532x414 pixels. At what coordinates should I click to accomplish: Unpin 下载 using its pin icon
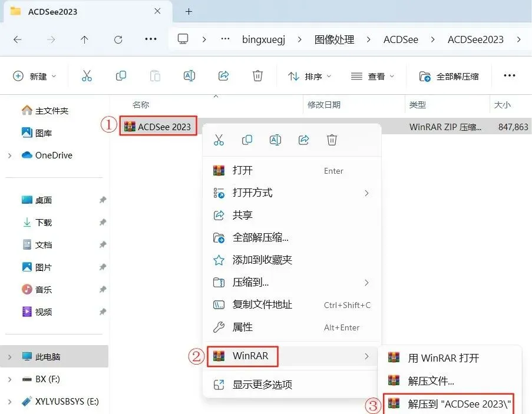click(103, 223)
